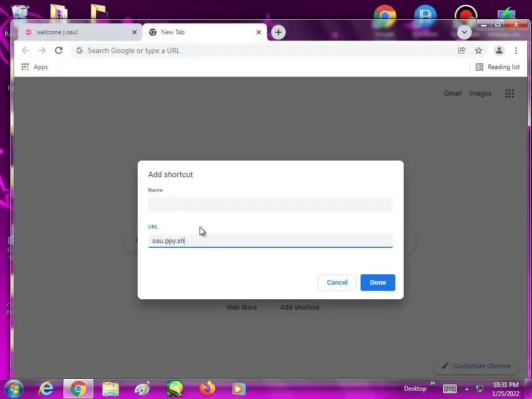Open the media player taskbar icon
This screenshot has height=399, width=532.
[238, 389]
